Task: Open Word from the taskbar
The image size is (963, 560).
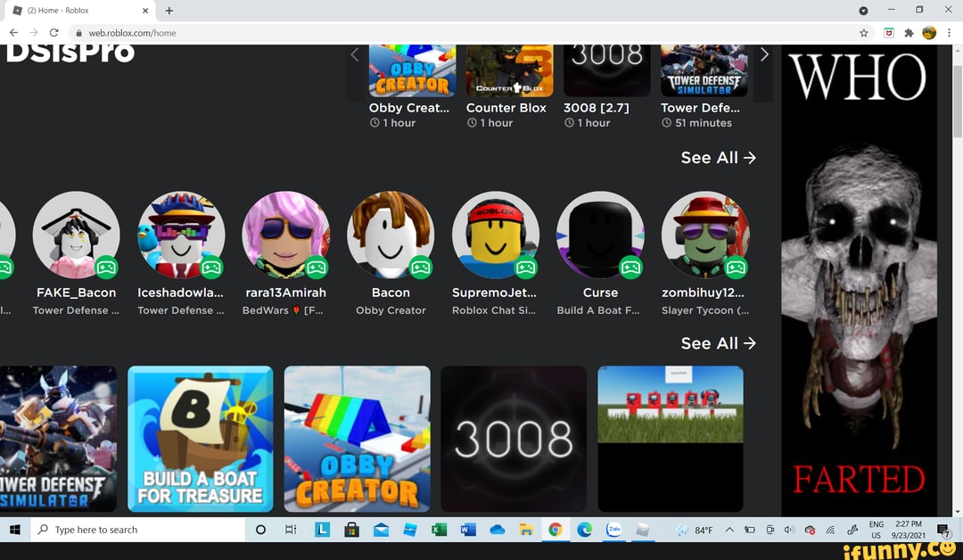Action: click(468, 530)
